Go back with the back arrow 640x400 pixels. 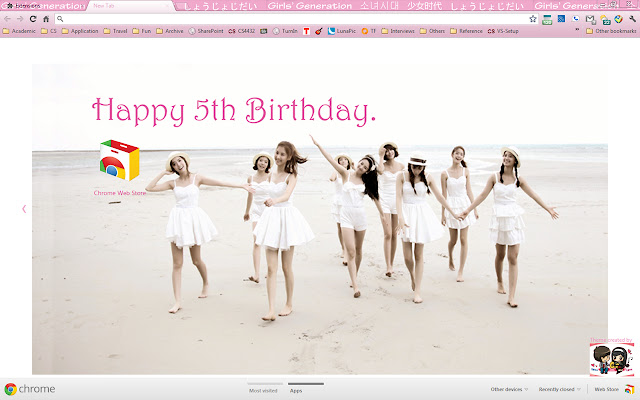coord(7,19)
